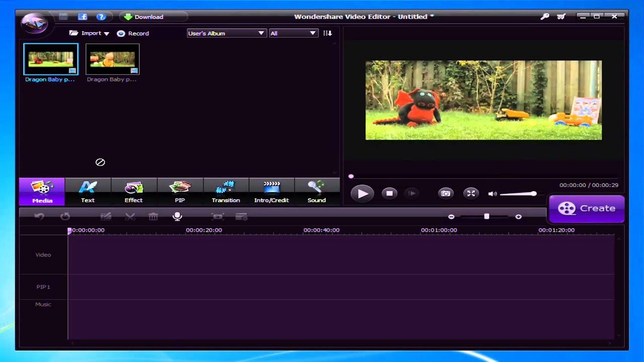Switch to the Effect tab
Image resolution: width=644 pixels, height=362 pixels.
tap(133, 192)
